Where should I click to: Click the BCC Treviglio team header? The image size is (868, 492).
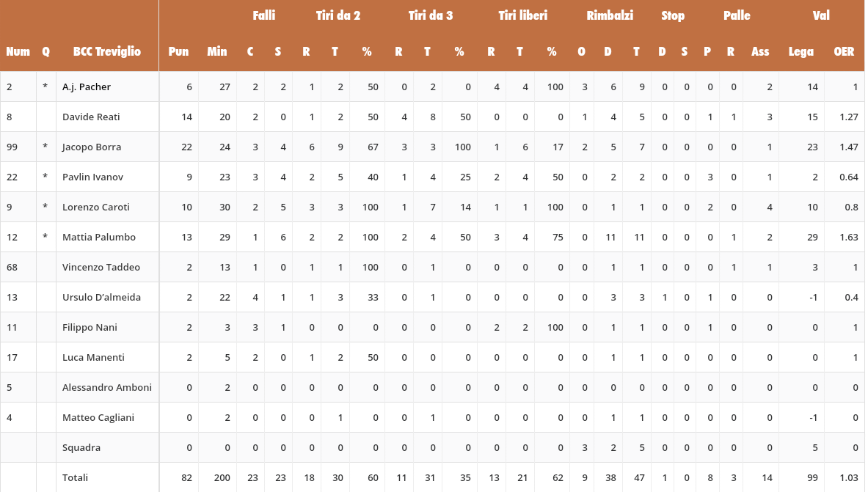click(107, 51)
